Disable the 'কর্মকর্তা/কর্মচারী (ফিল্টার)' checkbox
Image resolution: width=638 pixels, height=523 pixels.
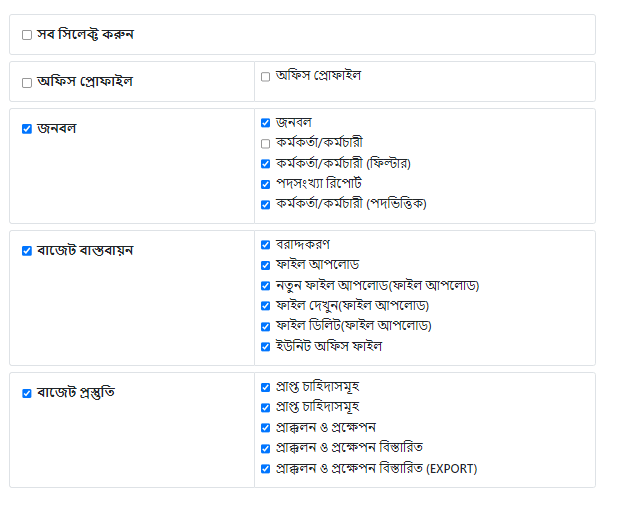pyautogui.click(x=266, y=164)
